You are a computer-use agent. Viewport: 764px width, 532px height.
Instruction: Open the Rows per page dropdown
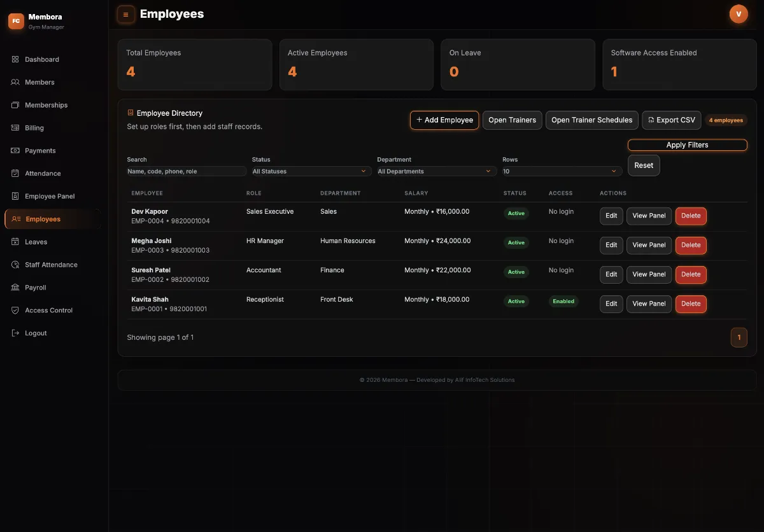click(x=562, y=171)
